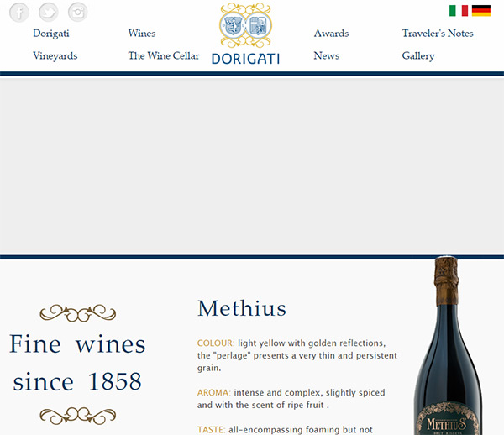Open the Dorigati menu item
The width and height of the screenshot is (504, 435).
50,34
